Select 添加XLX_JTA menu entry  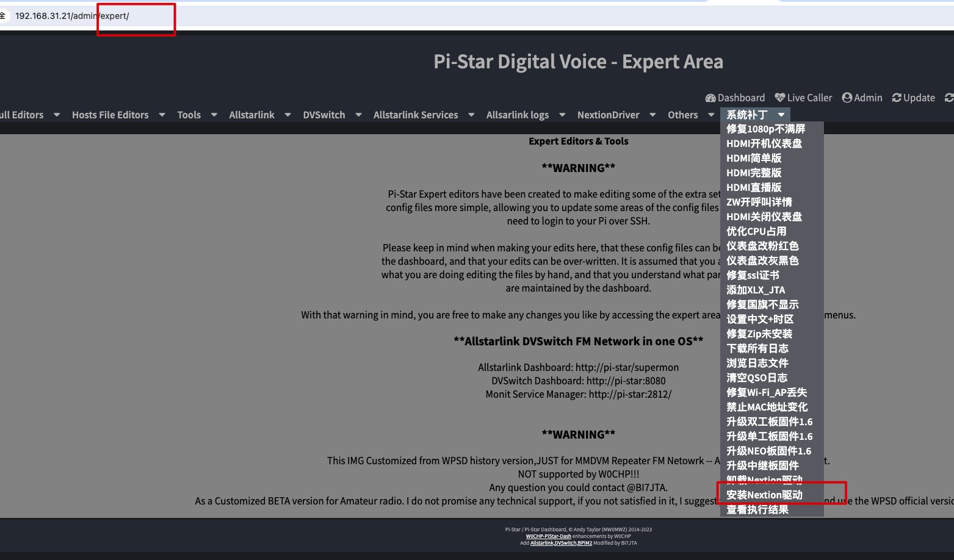click(x=756, y=290)
